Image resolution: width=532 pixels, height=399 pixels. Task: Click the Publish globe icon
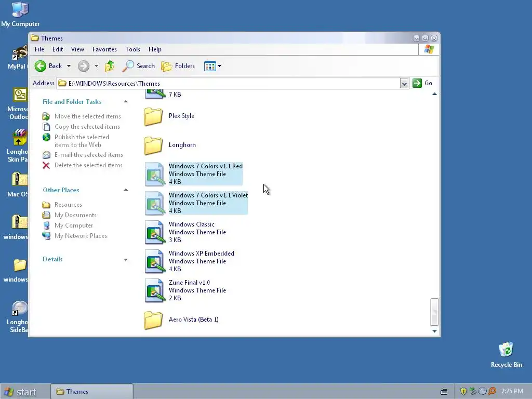click(x=46, y=137)
